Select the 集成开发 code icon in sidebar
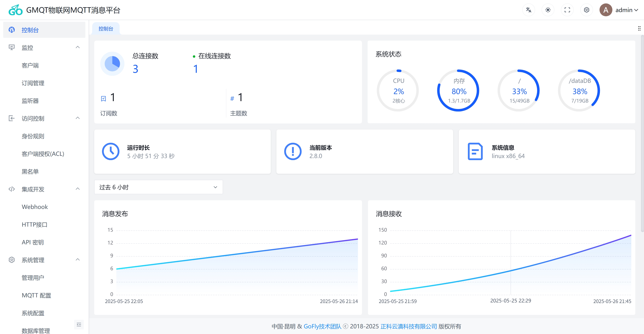644x334 pixels. coord(12,189)
